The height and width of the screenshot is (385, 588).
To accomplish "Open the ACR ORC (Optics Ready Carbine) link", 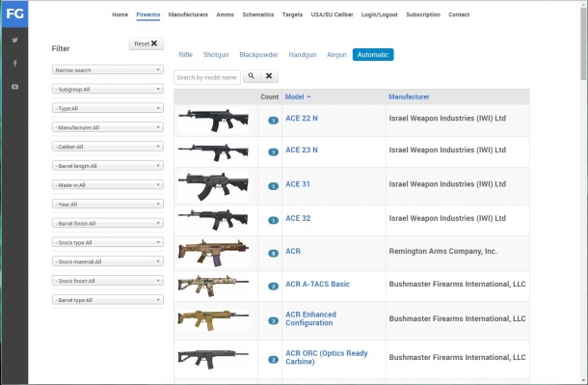I will click(x=326, y=357).
